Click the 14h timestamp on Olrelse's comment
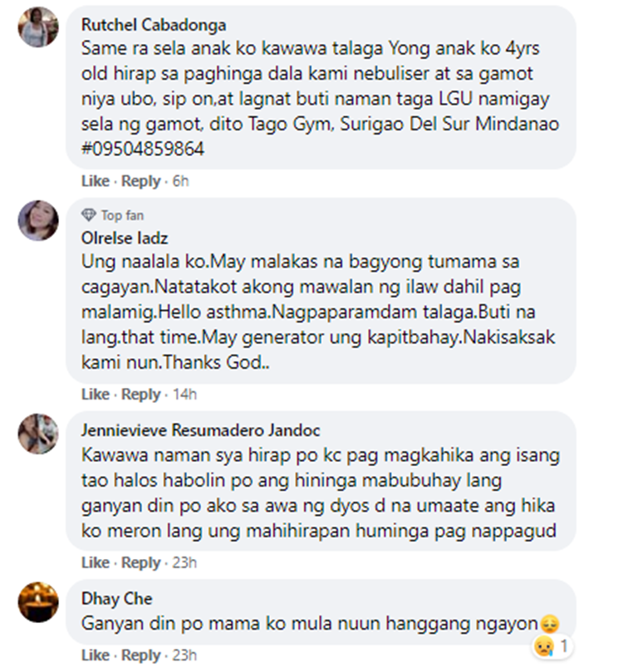Viewport: 623px width, 672px height. 184,395
